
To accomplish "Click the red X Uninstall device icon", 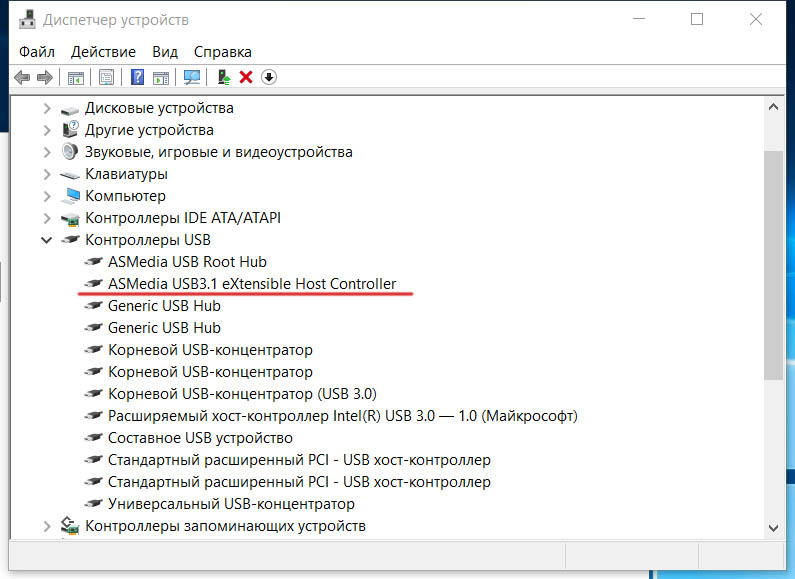I will coord(246,77).
